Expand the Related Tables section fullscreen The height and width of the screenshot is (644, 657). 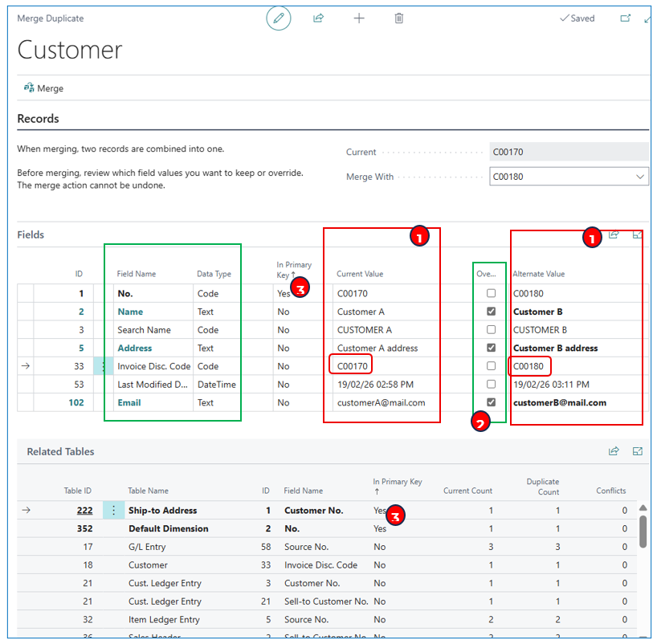coord(638,451)
